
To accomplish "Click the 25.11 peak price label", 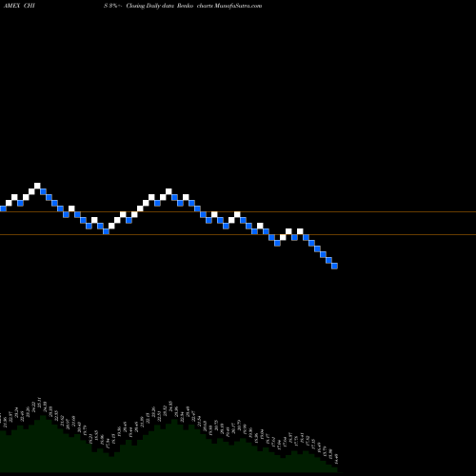I will [x=39, y=402].
